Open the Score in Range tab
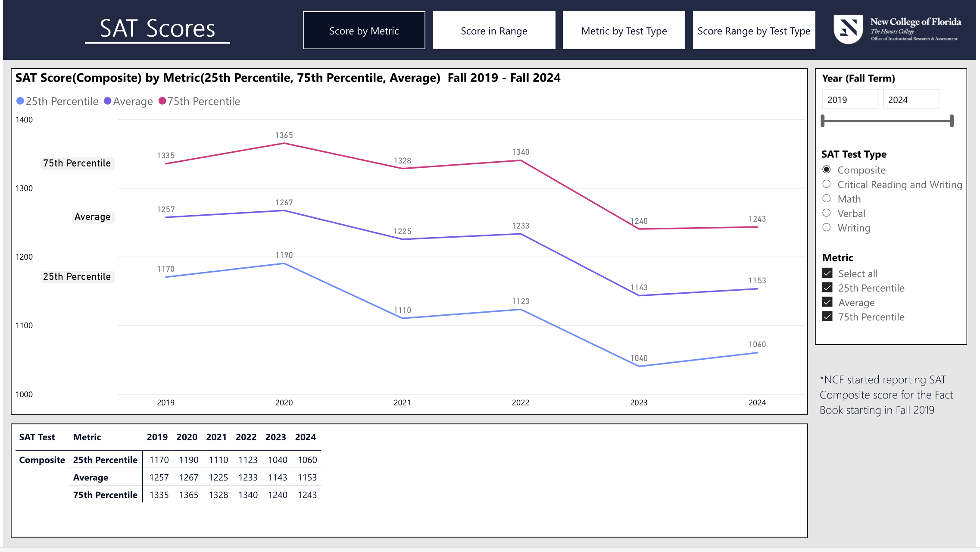980x552 pixels. 494,30
